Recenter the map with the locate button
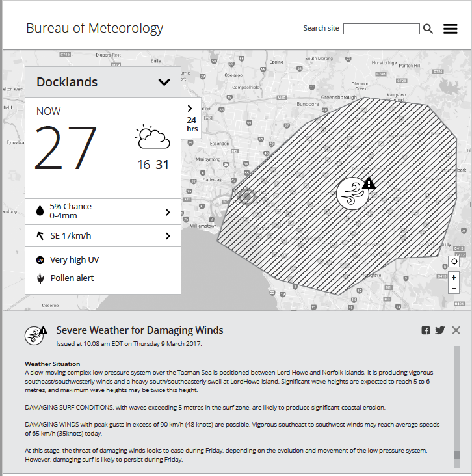Screen dimensions: 472x476 click(x=454, y=261)
